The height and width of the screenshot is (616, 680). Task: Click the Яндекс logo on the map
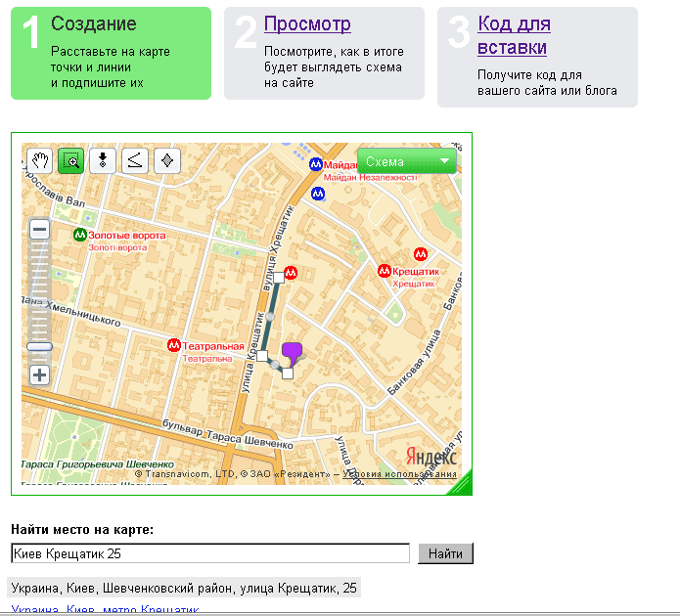[431, 457]
